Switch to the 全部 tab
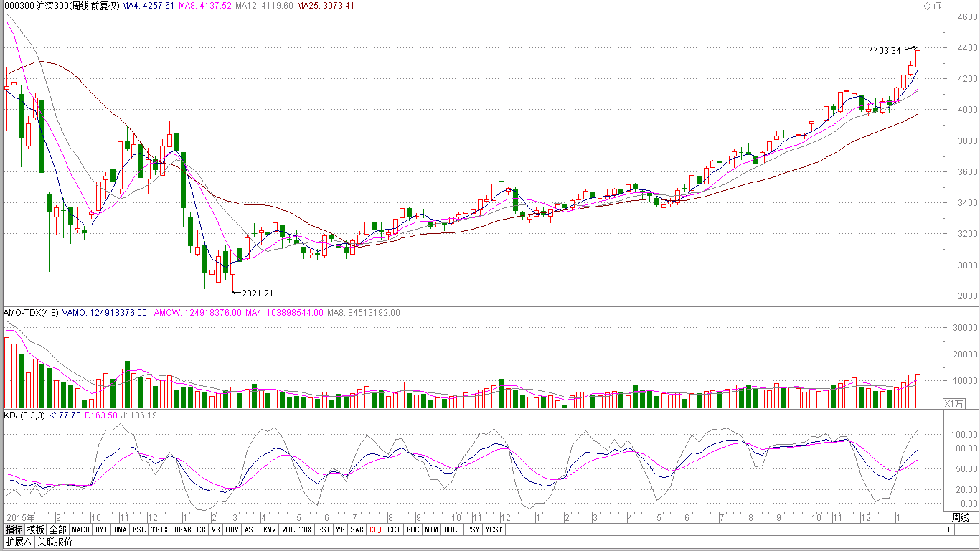Screen dimensions: 980x551 tap(58, 529)
